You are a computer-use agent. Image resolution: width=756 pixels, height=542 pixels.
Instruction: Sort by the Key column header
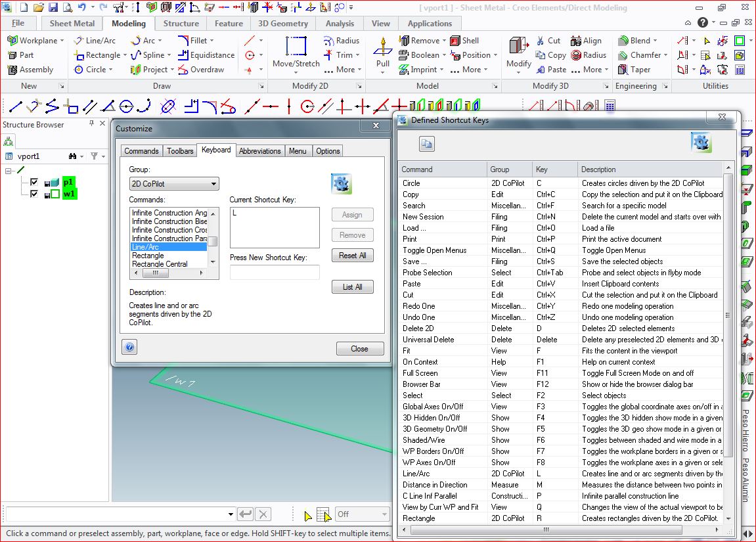point(554,169)
